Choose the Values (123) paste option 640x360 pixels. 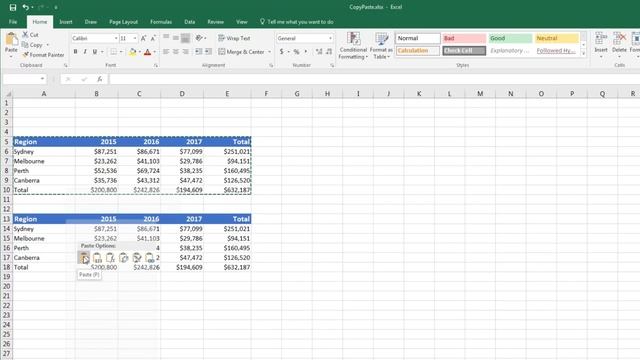pyautogui.click(x=97, y=258)
